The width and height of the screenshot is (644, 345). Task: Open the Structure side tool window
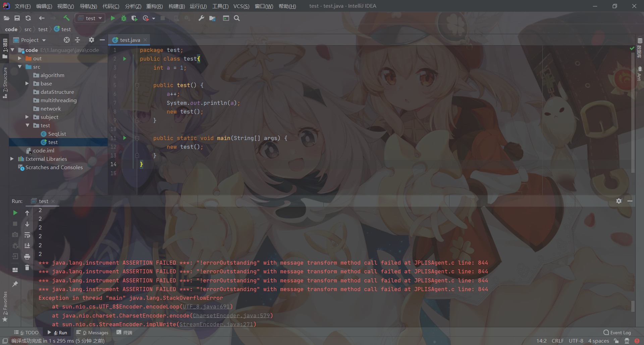coord(5,82)
